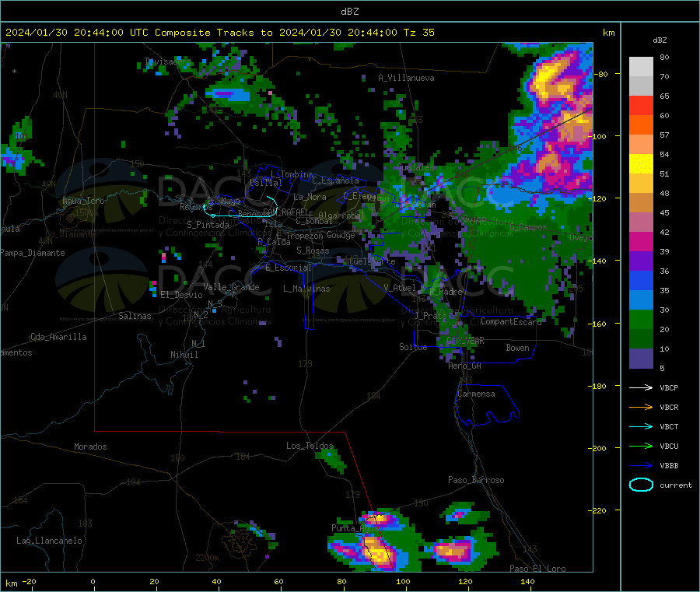
Task: Click the 'Pampa_Diamante' map label
Action: coord(33,253)
